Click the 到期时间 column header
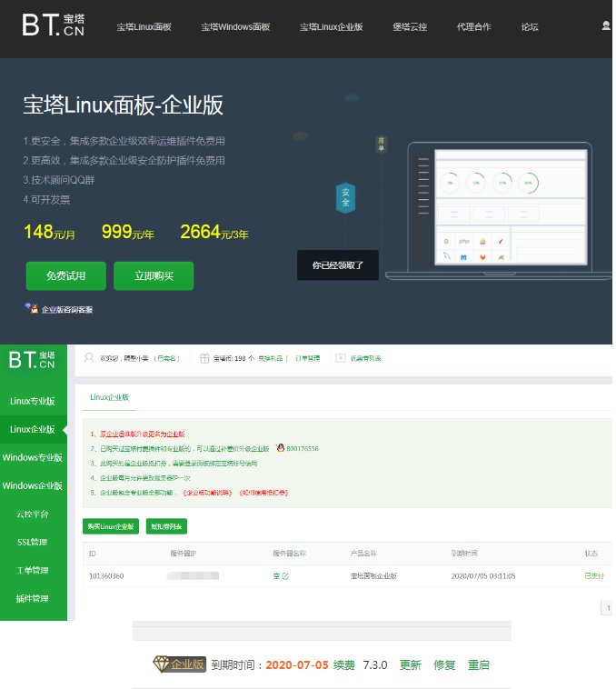The image size is (616, 689). coord(464,554)
